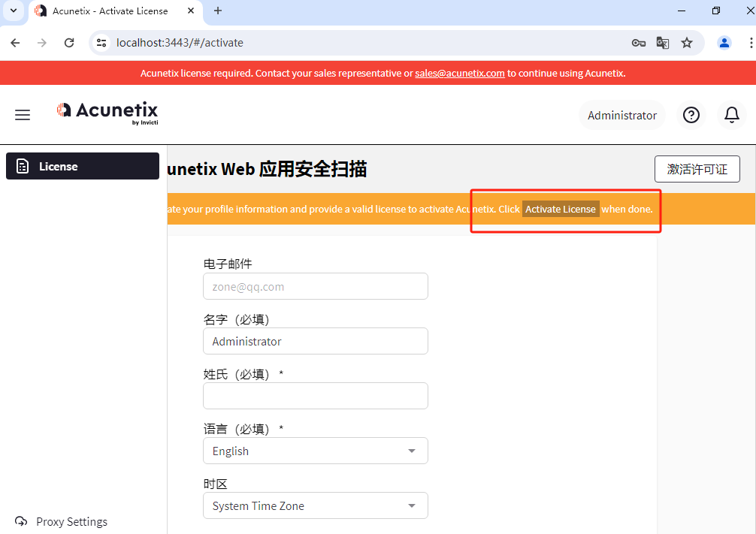
Task: Open the help question mark icon
Action: pos(691,115)
